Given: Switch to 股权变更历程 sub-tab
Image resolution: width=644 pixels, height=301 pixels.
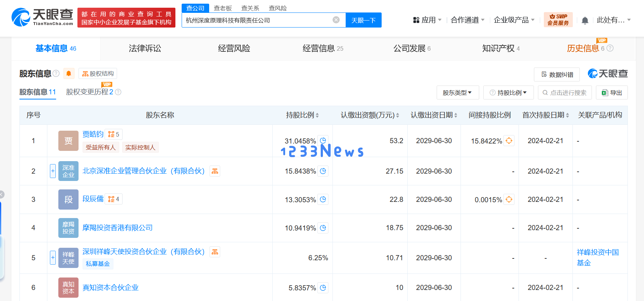Looking at the screenshot, I should [90, 92].
